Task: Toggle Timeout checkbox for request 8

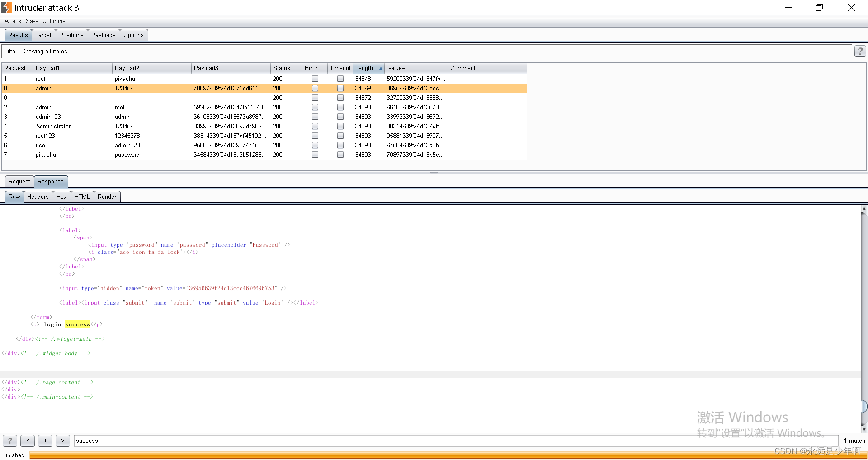Action: 340,89
